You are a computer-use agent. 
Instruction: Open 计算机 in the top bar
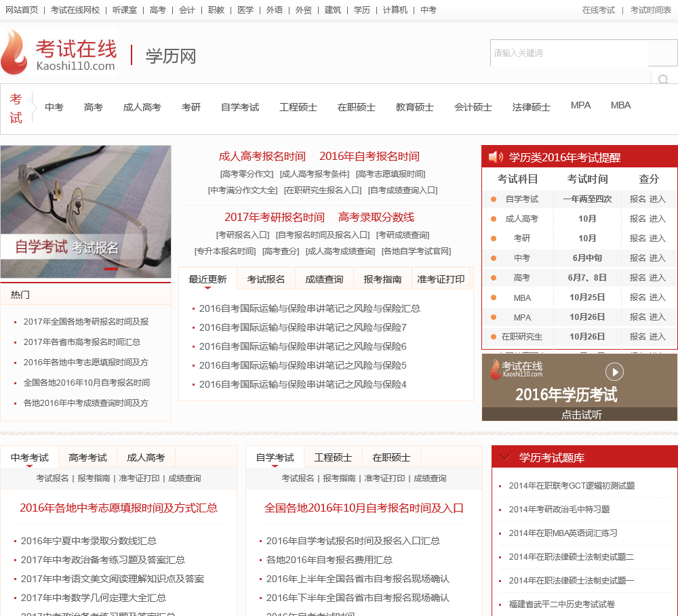pyautogui.click(x=395, y=10)
